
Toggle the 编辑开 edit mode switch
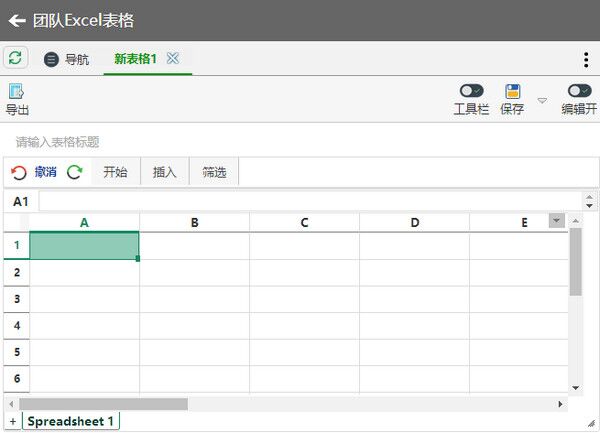coord(578,91)
